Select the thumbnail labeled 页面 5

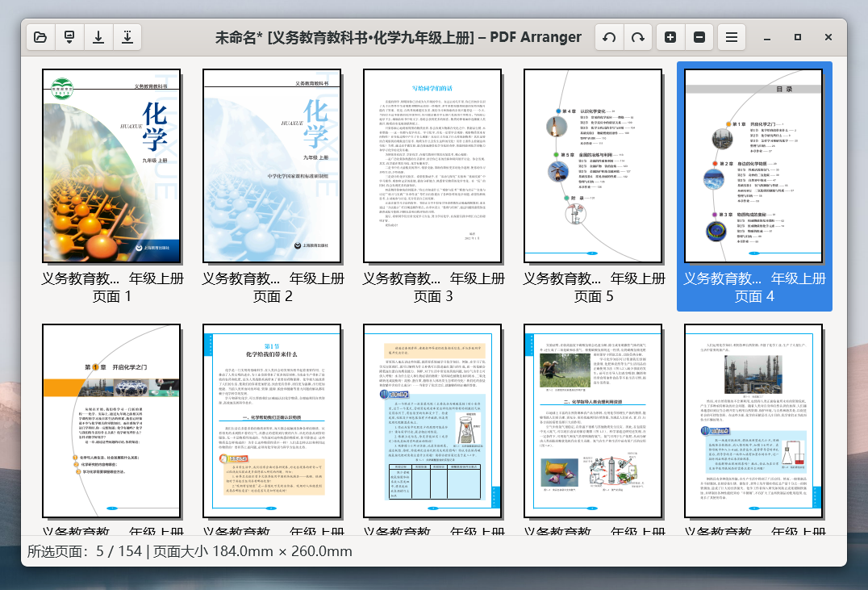tap(593, 165)
